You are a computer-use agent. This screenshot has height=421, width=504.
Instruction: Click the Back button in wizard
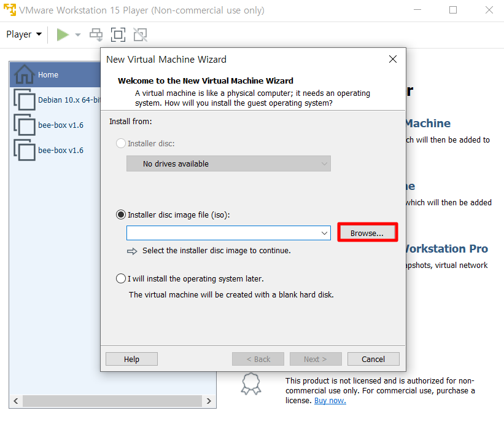[x=258, y=359]
